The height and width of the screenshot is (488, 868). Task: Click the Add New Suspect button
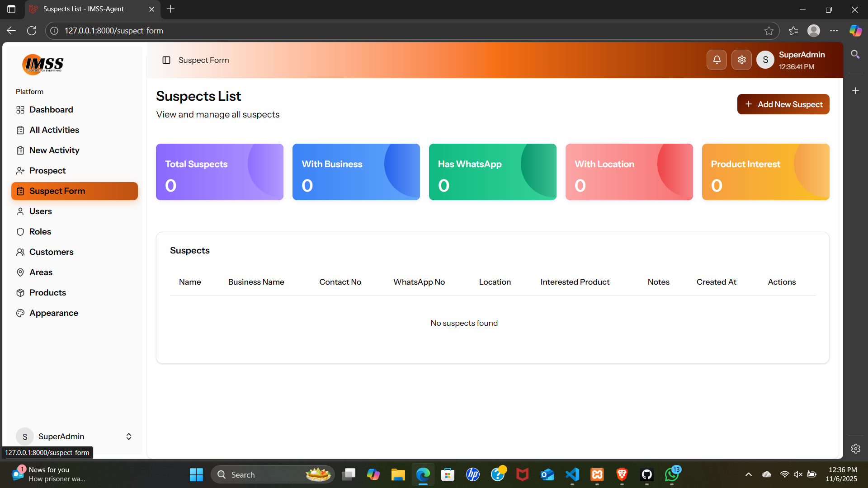(783, 104)
